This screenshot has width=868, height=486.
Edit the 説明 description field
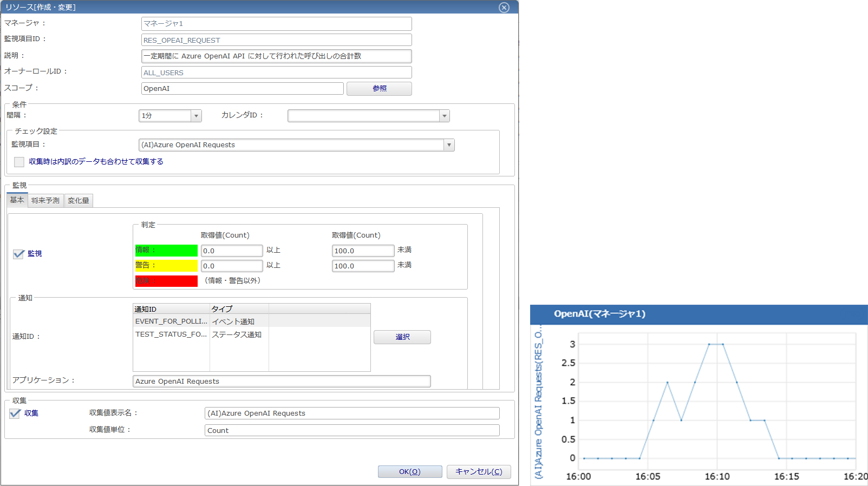(x=276, y=56)
